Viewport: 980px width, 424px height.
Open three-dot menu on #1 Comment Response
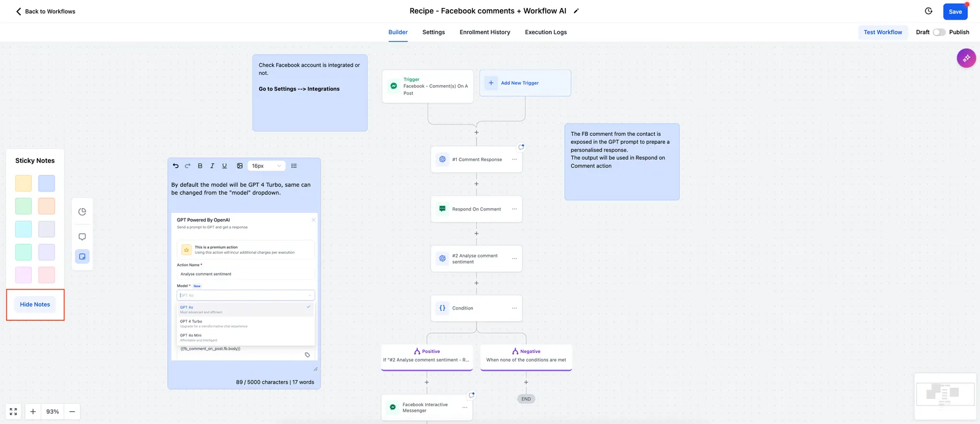coord(514,159)
